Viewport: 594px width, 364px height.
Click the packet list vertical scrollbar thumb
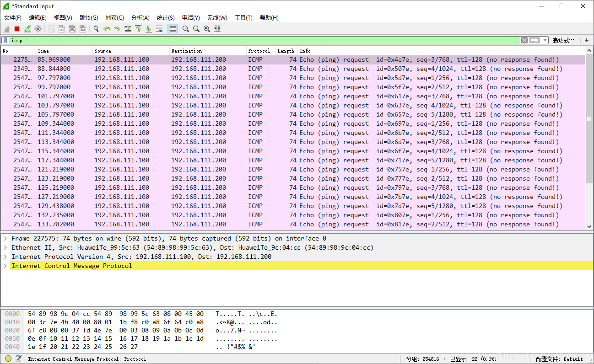click(589, 119)
